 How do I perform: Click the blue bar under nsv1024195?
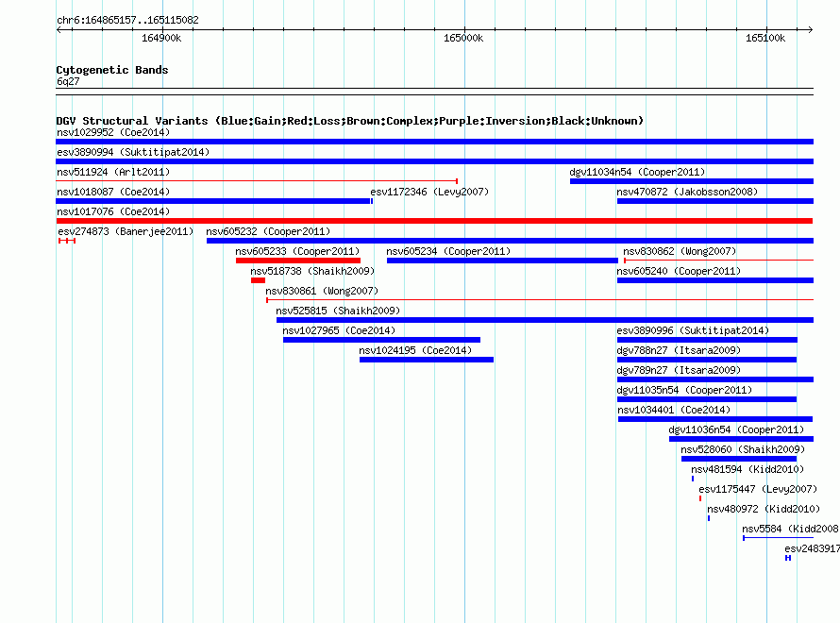click(x=427, y=360)
